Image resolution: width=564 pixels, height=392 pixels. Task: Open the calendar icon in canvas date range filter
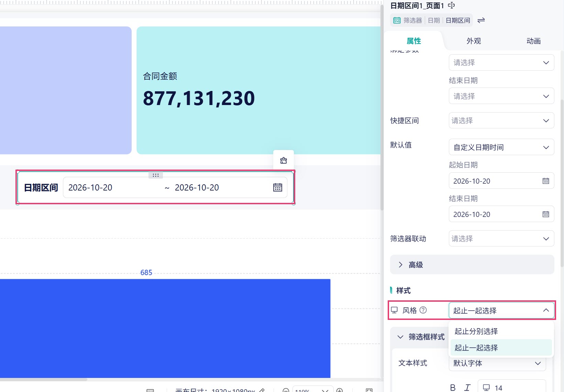point(278,187)
